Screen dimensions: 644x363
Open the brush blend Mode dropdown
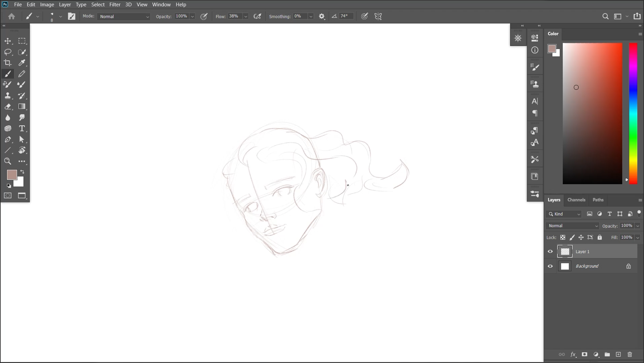pos(124,16)
